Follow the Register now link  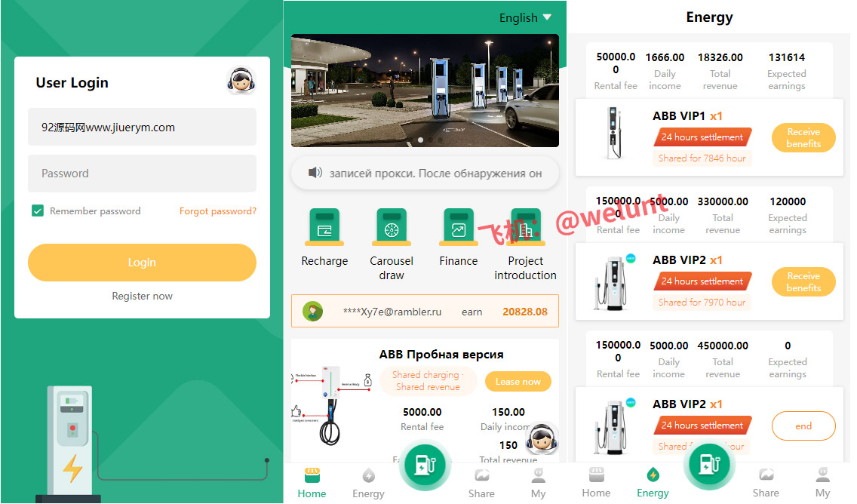coord(142,296)
